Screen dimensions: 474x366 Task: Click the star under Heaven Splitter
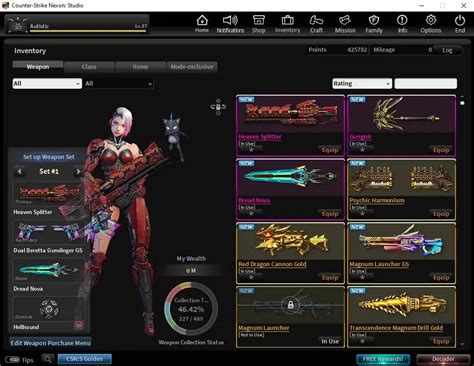point(251,150)
